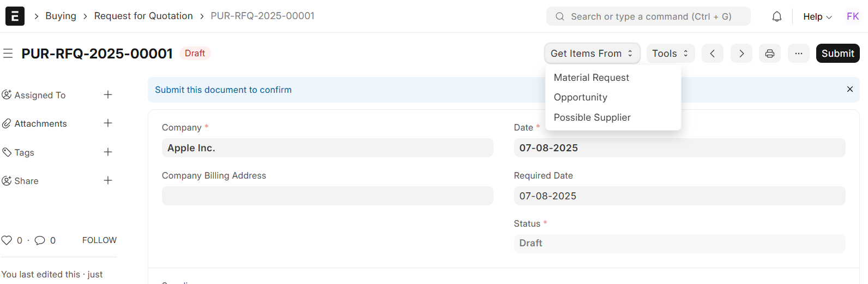Toggle the sidebar hamburger menu icon

(x=8, y=54)
